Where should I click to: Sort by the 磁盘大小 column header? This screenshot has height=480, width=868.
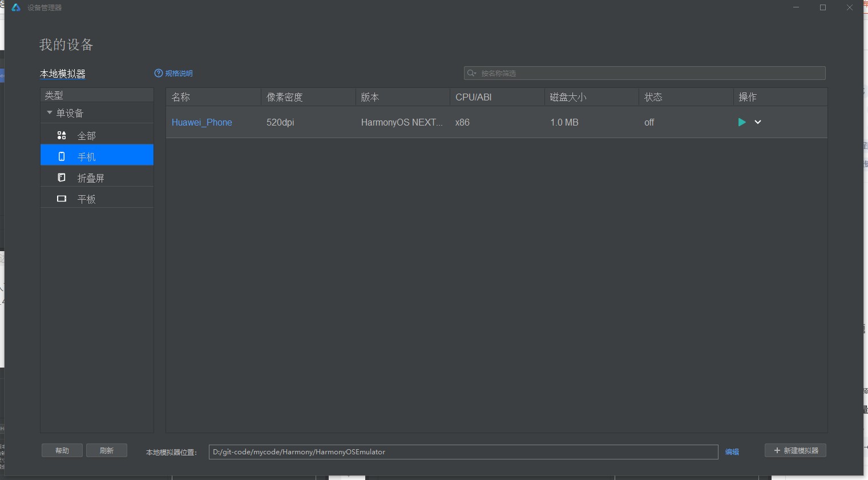(592, 97)
